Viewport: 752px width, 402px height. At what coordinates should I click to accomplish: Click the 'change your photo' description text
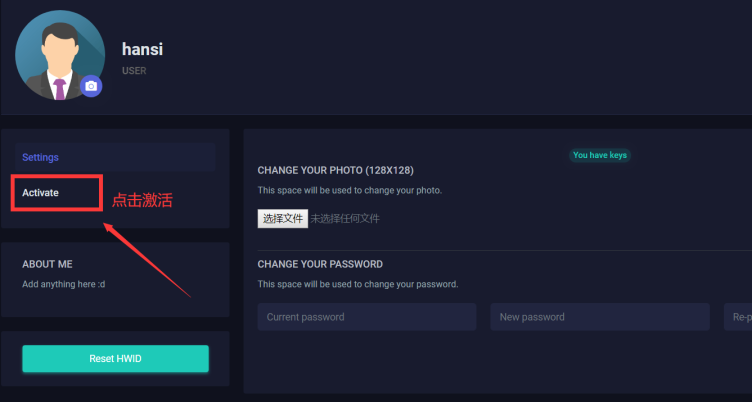coord(348,190)
